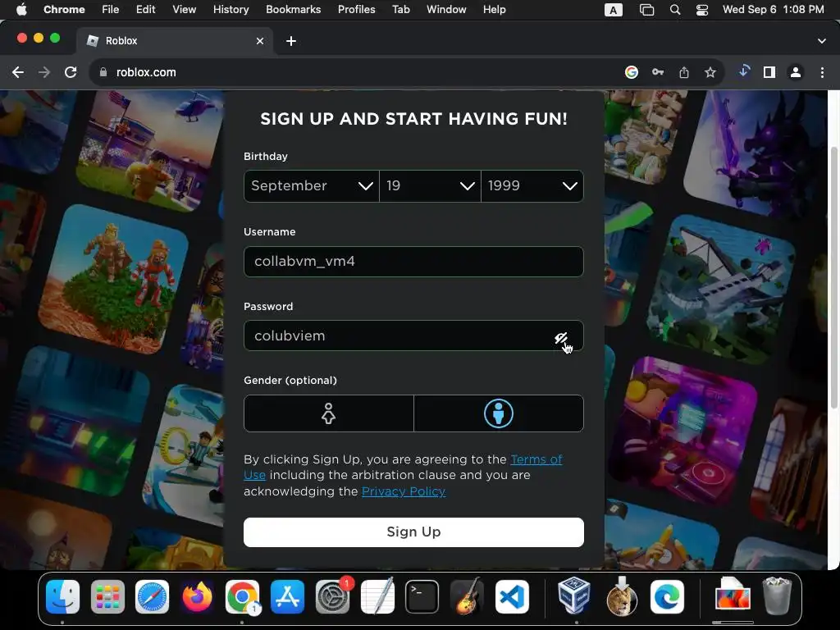Image resolution: width=840 pixels, height=630 pixels.
Task: Click the page vertical scrollbar
Action: (x=833, y=277)
